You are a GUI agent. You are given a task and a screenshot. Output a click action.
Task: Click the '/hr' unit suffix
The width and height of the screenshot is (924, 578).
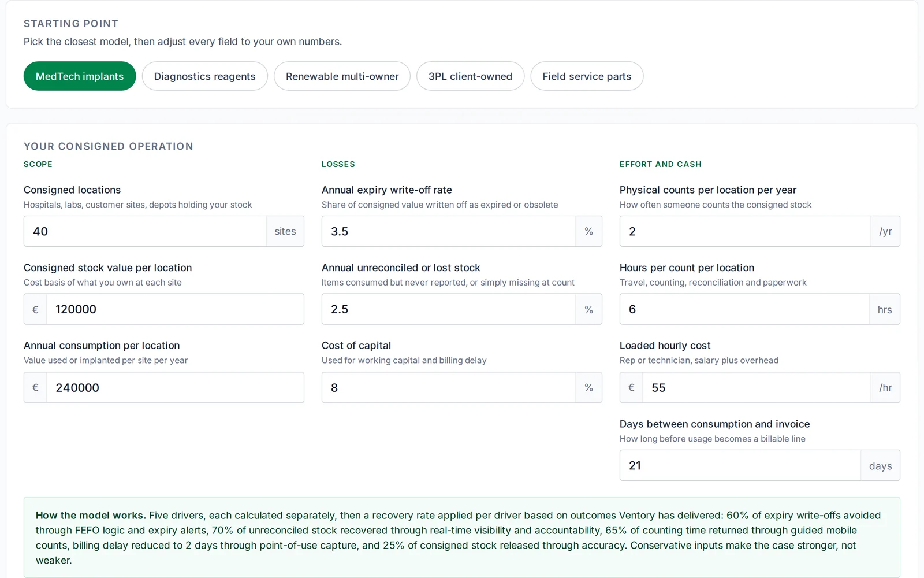pyautogui.click(x=885, y=387)
